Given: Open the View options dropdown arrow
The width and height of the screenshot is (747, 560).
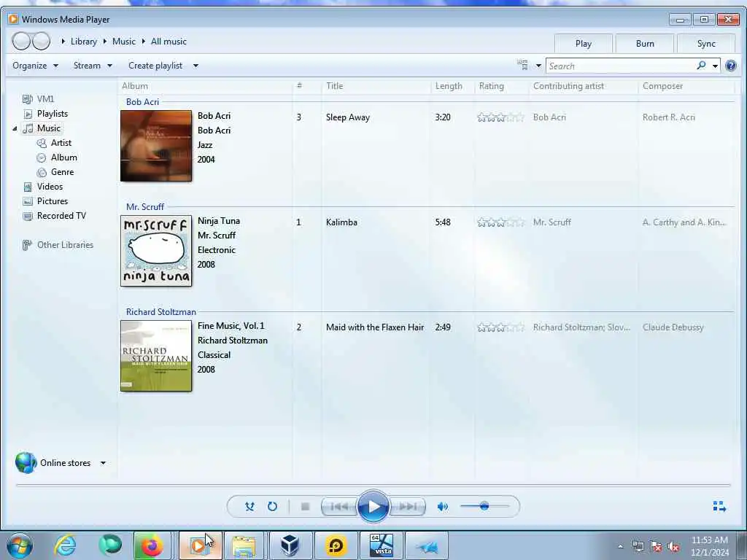Looking at the screenshot, I should (538, 66).
